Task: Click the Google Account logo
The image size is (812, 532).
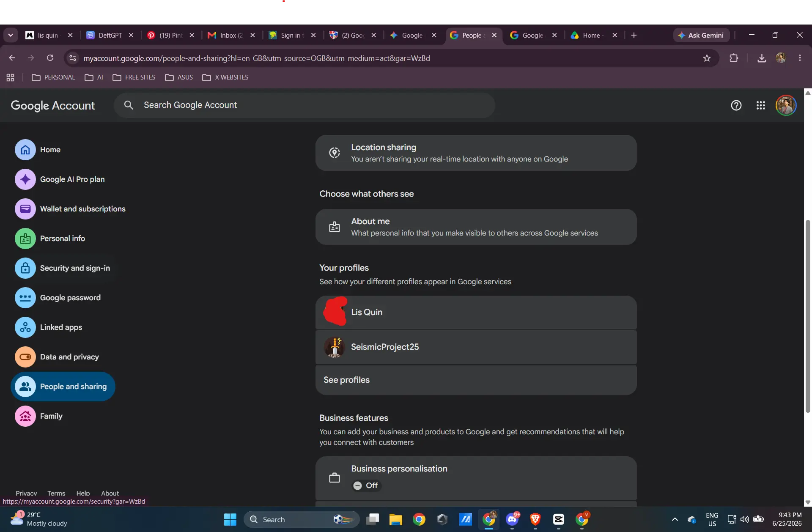Action: (53, 106)
